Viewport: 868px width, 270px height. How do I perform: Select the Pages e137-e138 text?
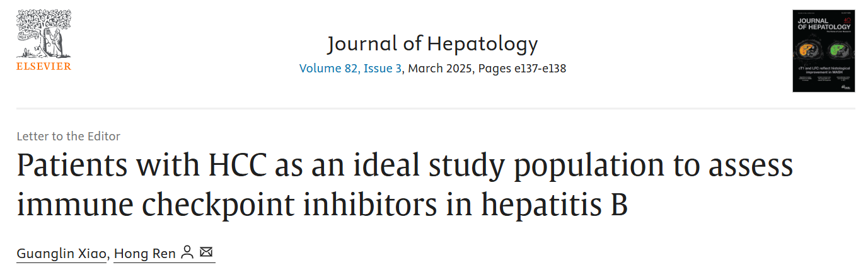522,68
